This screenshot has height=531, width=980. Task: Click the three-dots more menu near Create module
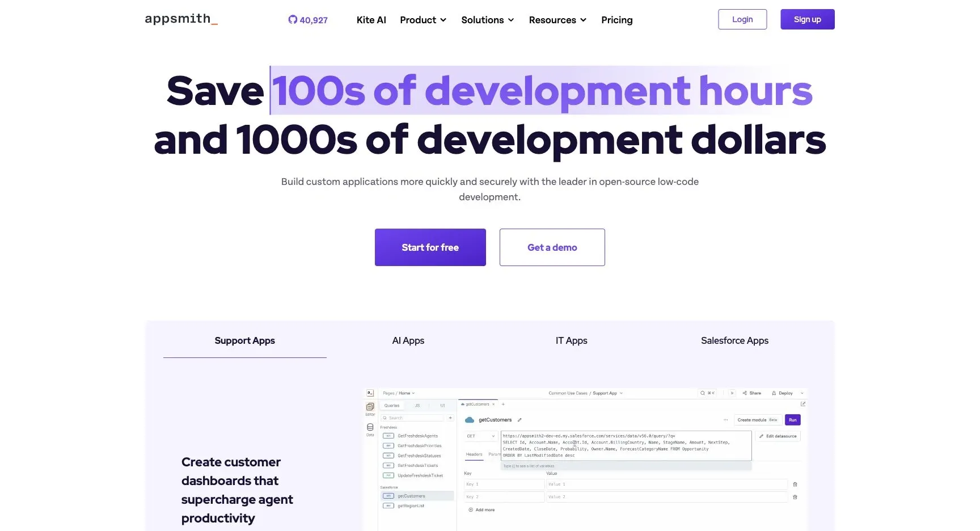click(725, 420)
